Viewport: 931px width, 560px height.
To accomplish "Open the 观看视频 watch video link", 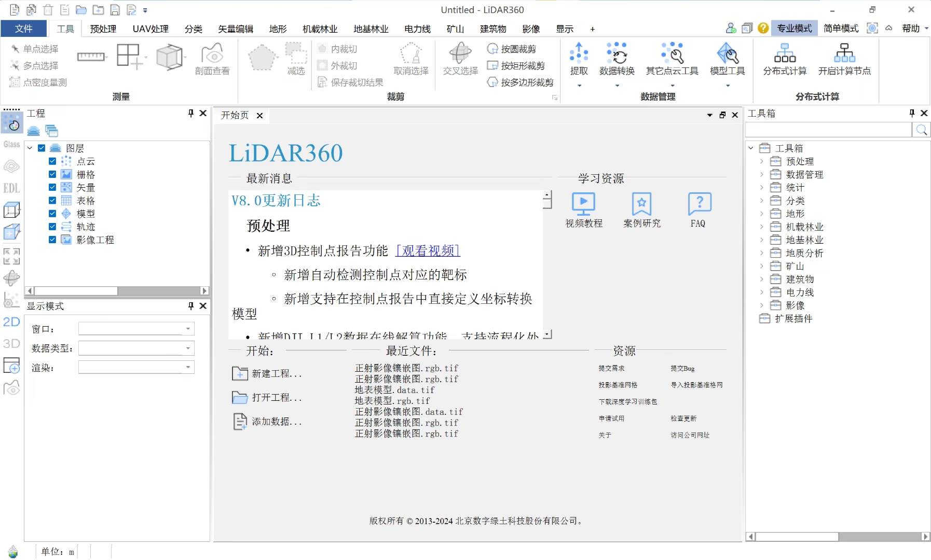I will (428, 251).
